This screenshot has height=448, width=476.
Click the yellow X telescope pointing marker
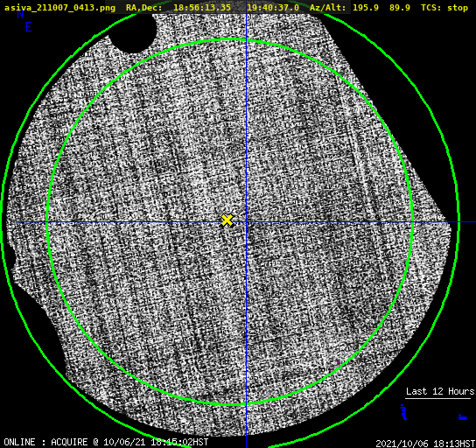[x=227, y=220]
